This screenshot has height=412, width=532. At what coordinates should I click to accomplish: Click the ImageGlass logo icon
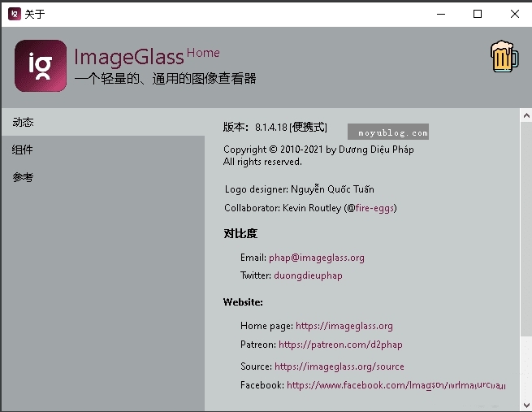pyautogui.click(x=41, y=66)
